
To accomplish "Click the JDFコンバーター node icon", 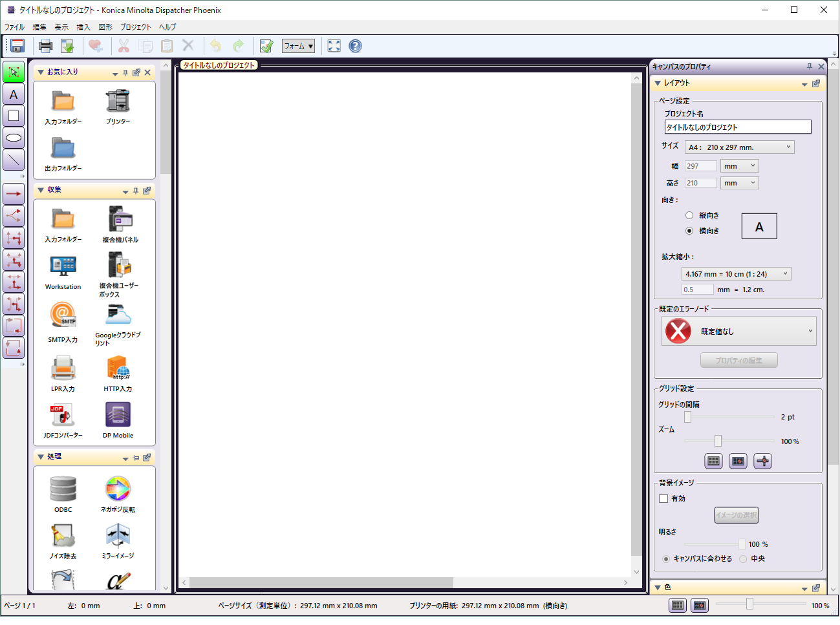I will pyautogui.click(x=63, y=415).
